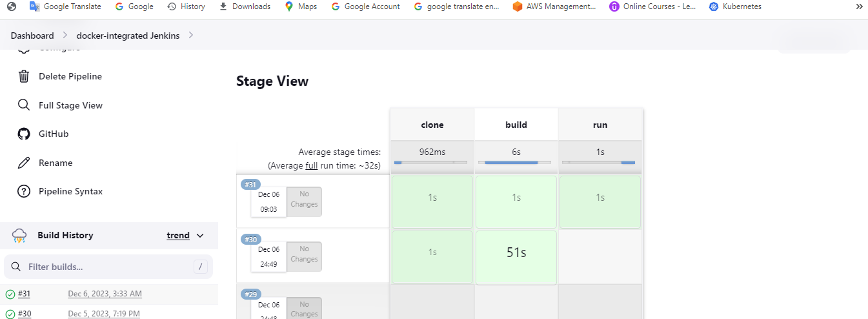Click the Pipeline Syntax question mark icon
Image resolution: width=868 pixels, height=319 pixels.
pos(24,191)
